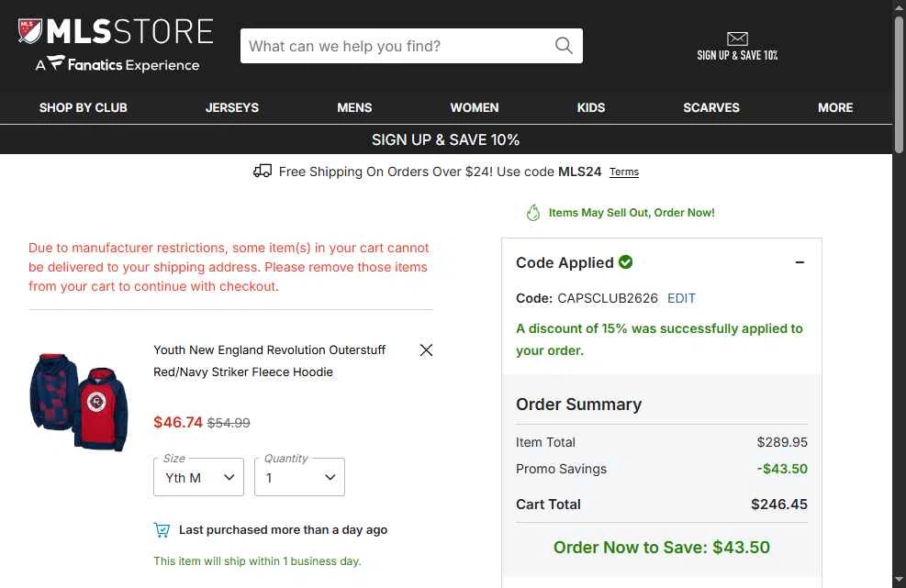Click Items May Sell Out notice

pos(631,213)
